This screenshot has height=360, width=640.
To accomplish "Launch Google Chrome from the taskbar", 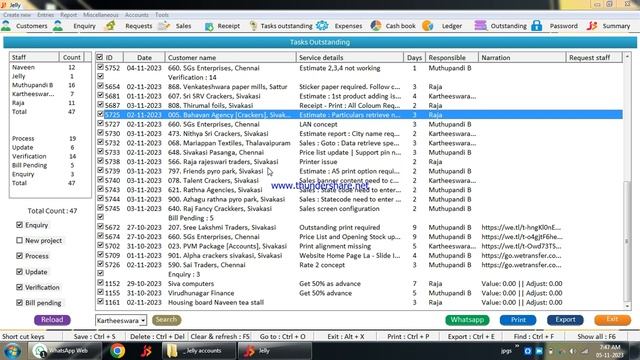I will 117,351.
